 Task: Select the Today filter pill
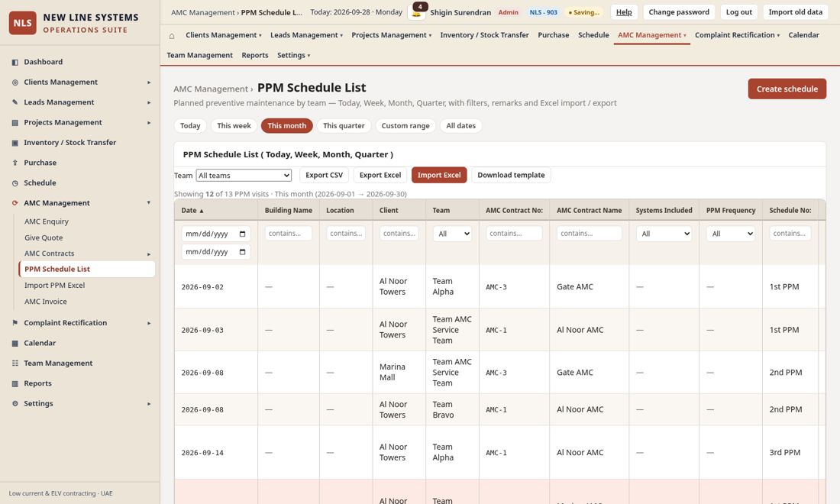point(190,126)
